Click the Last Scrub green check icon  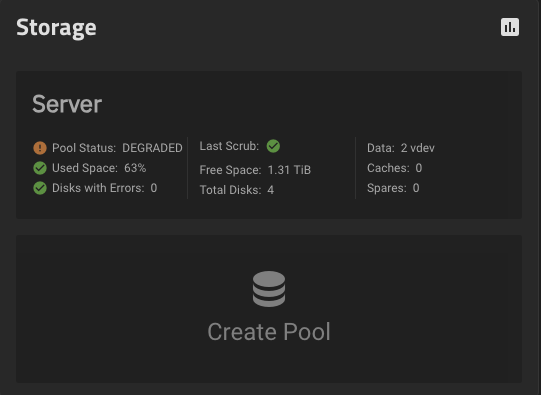coord(273,146)
